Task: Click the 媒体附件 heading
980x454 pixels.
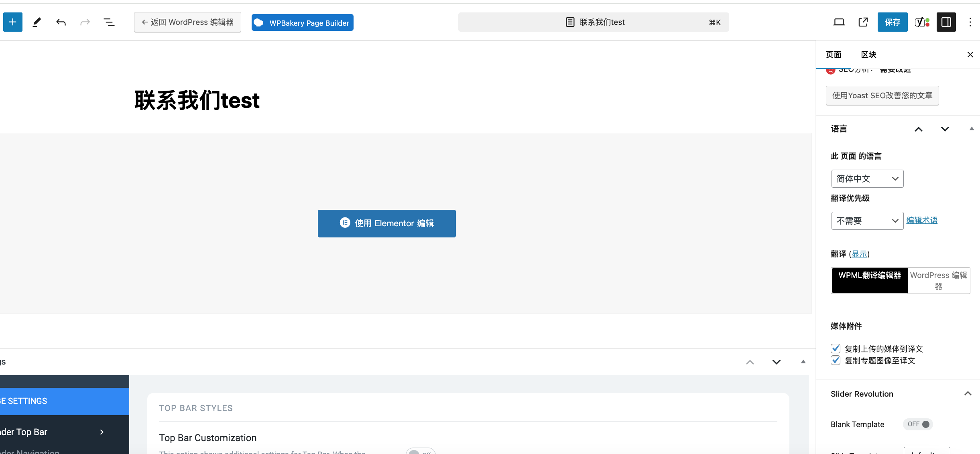Action: pos(846,326)
